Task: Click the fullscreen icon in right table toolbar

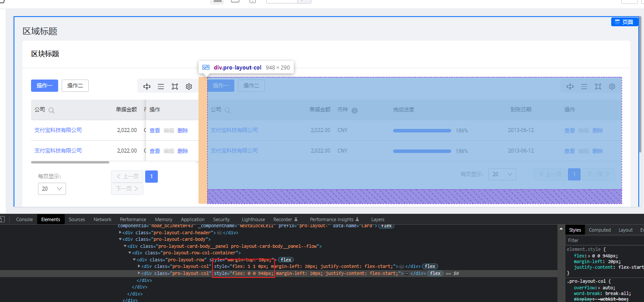Action: [x=598, y=87]
